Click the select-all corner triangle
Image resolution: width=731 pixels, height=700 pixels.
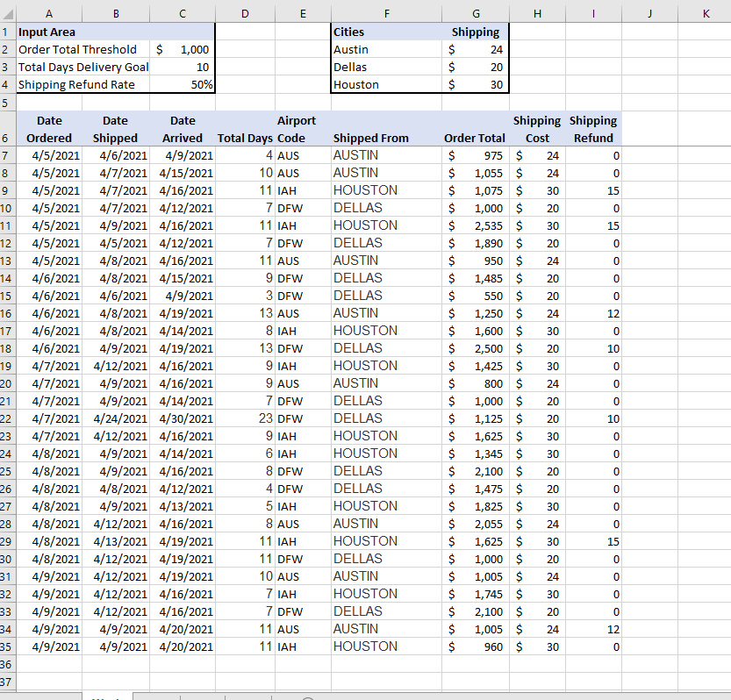point(8,14)
